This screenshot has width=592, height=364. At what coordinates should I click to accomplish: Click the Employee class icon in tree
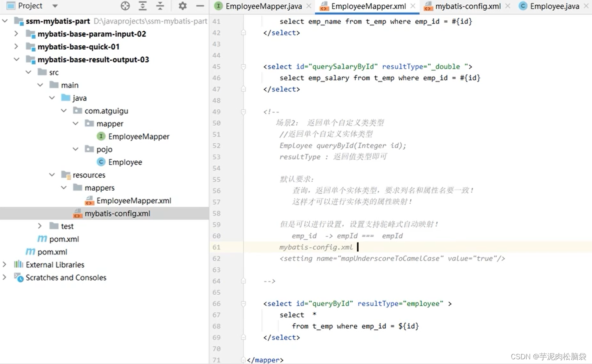coord(101,162)
